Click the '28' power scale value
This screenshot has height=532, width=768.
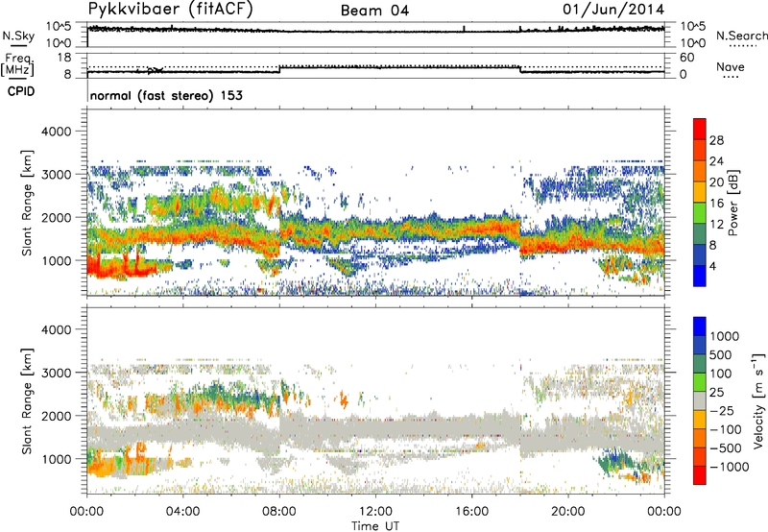(x=716, y=140)
